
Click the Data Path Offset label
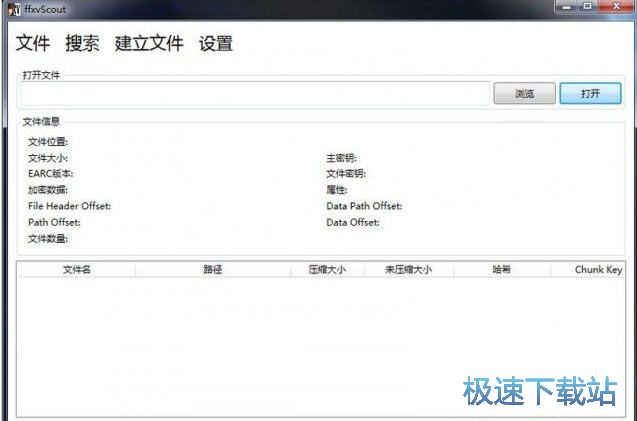pos(364,206)
